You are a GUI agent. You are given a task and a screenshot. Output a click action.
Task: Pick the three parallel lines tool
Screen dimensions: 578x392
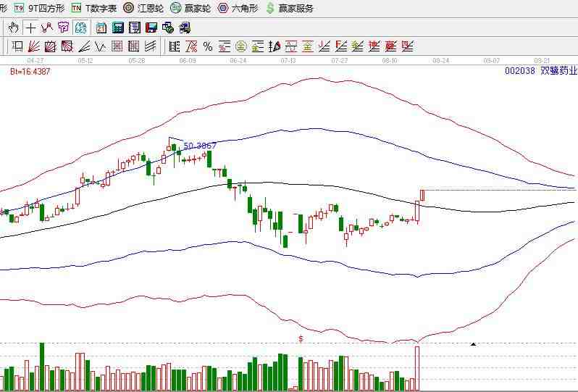point(151,46)
